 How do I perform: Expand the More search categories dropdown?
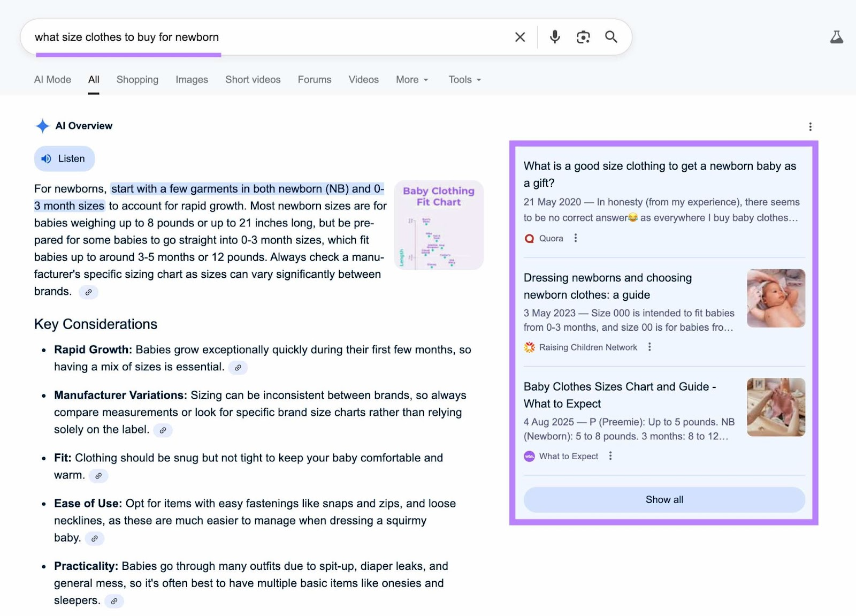click(411, 79)
